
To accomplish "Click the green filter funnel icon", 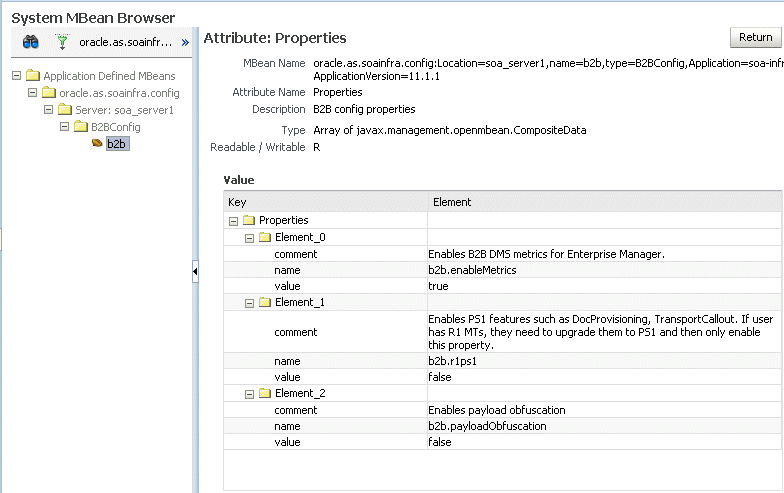I will [x=62, y=42].
